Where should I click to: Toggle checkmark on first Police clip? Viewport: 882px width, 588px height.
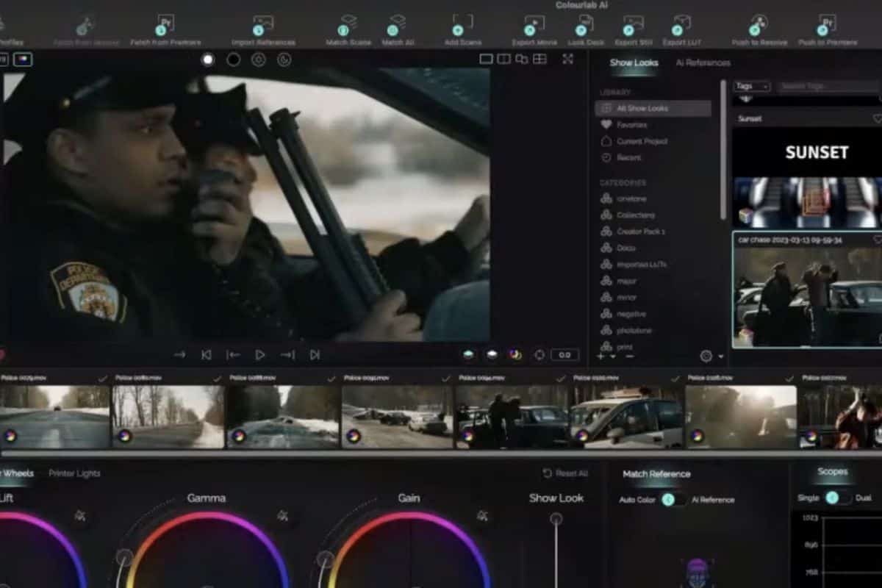click(x=102, y=379)
